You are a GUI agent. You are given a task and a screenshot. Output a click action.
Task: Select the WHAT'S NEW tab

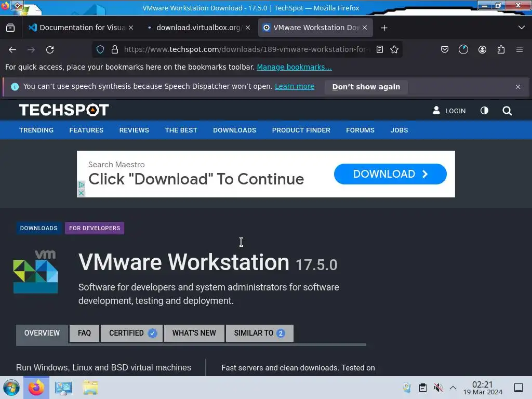click(x=194, y=333)
